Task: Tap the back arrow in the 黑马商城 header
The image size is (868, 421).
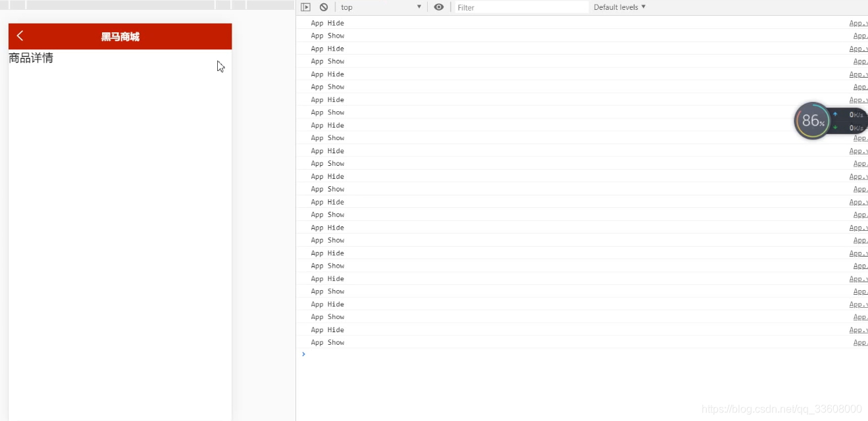Action: [x=20, y=36]
